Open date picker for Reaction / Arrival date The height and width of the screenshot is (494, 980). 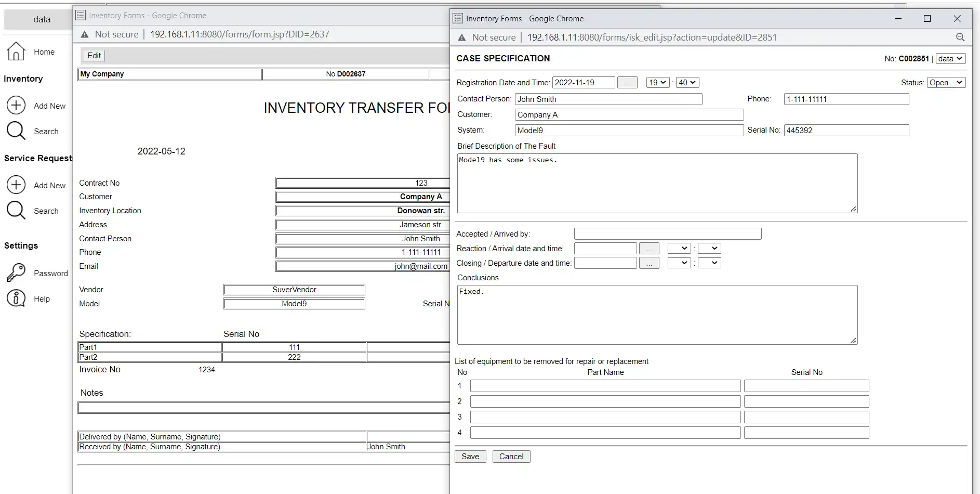(649, 249)
